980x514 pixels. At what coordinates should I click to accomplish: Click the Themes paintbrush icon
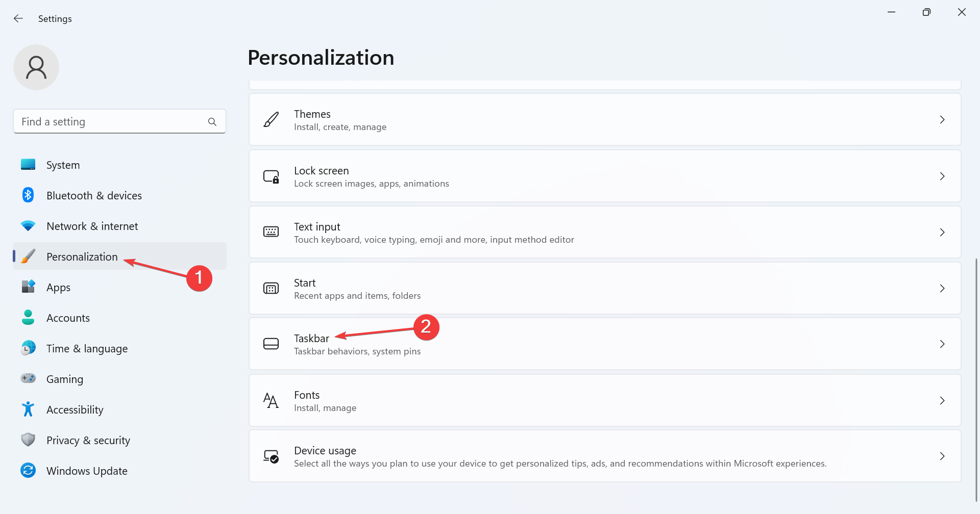coord(271,120)
